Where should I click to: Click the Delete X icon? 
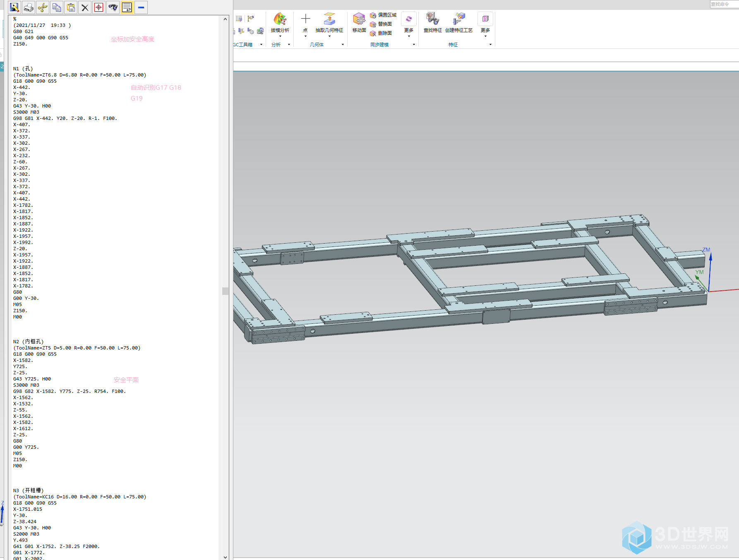tap(85, 7)
